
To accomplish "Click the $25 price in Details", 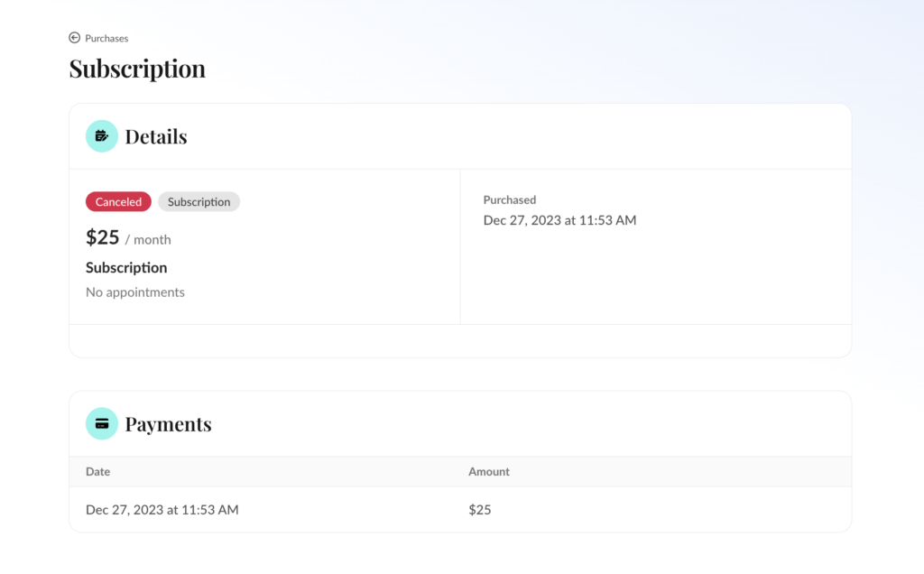I will click(103, 237).
